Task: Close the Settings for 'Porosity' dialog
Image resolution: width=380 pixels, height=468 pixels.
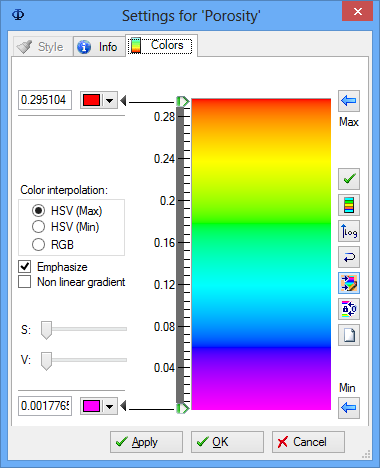Action: [358, 11]
